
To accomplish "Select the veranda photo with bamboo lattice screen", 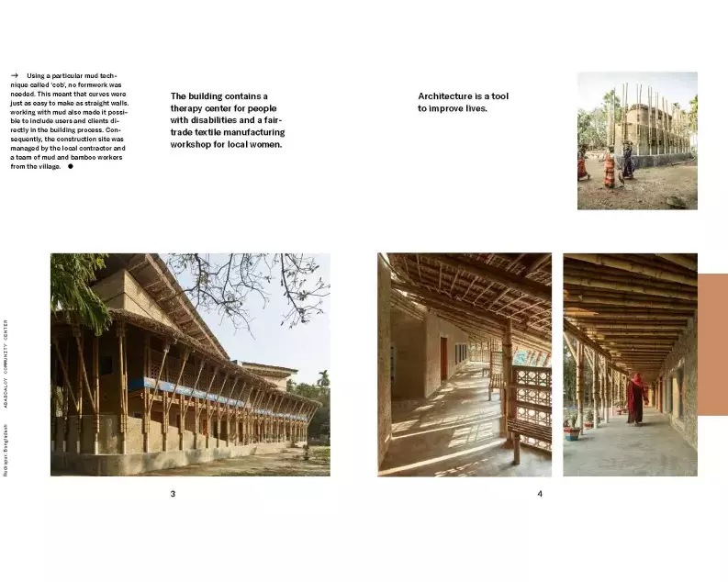I will tap(464, 364).
